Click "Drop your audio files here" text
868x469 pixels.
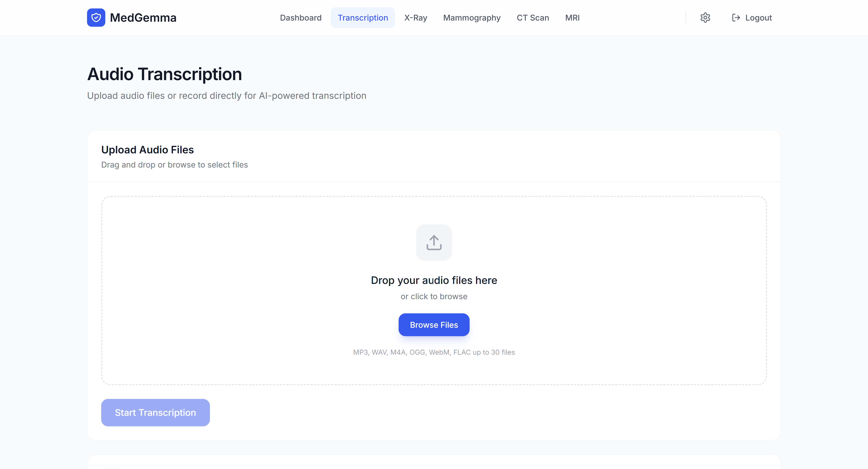pos(434,280)
